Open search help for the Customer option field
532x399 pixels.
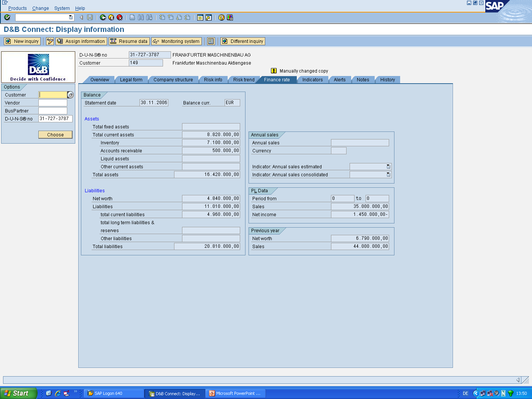(x=70, y=95)
